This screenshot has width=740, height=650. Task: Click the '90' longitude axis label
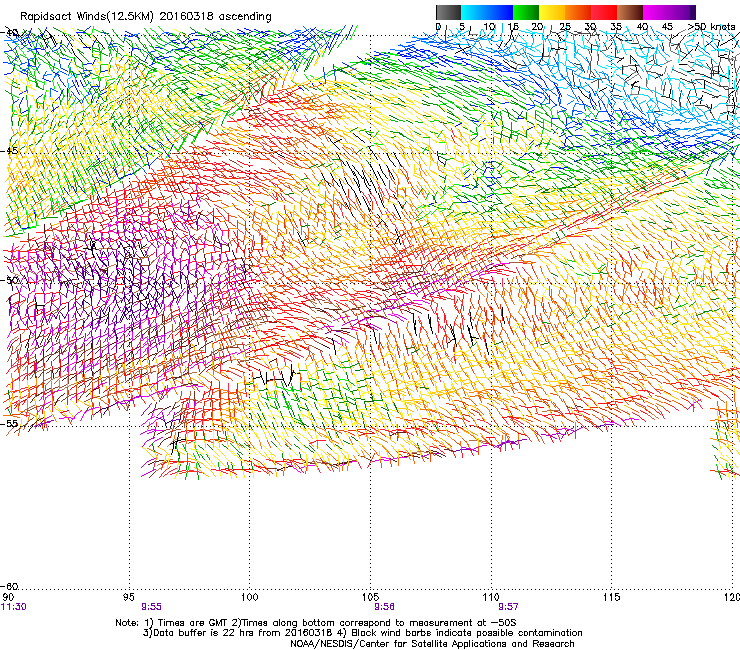(x=8, y=597)
